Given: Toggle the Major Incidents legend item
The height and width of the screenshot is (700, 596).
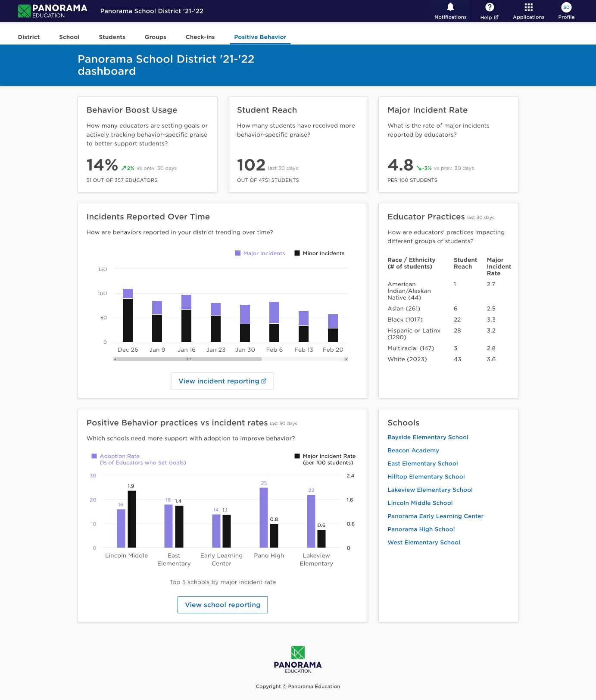Looking at the screenshot, I should tap(260, 253).
